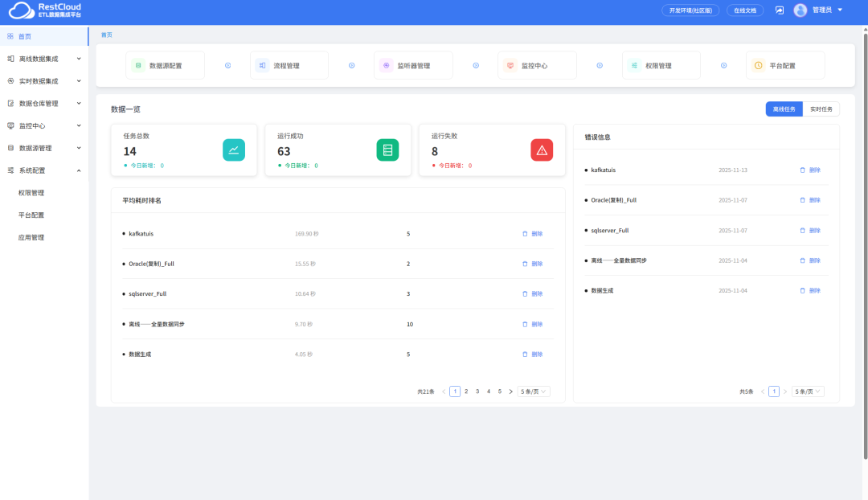
Task: Click the 监听器管理 card icon
Action: click(x=387, y=65)
